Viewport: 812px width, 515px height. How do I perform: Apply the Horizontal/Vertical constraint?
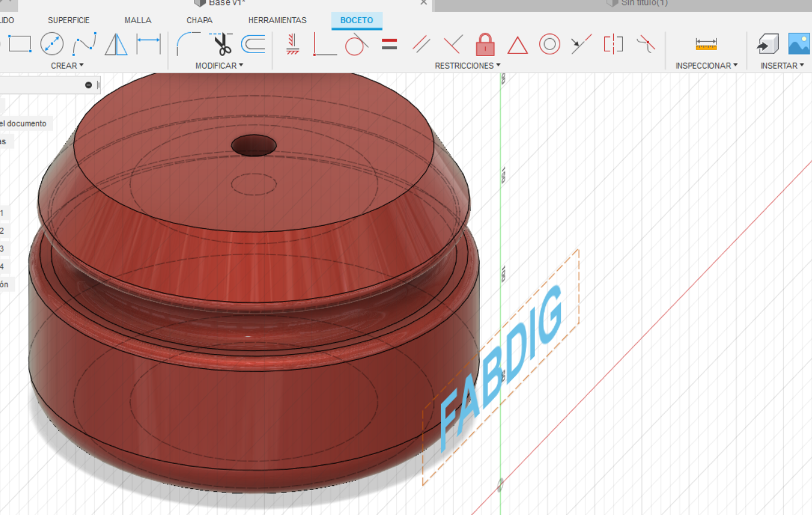point(292,44)
